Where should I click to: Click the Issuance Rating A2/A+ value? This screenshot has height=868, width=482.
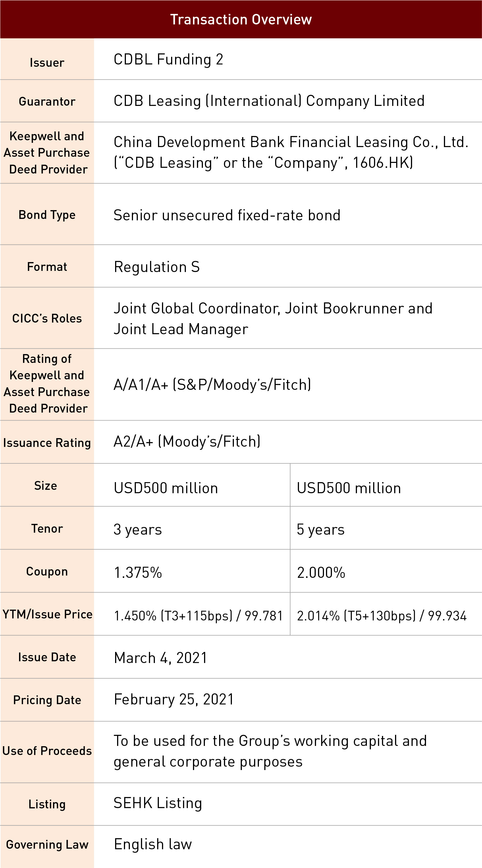(187, 442)
